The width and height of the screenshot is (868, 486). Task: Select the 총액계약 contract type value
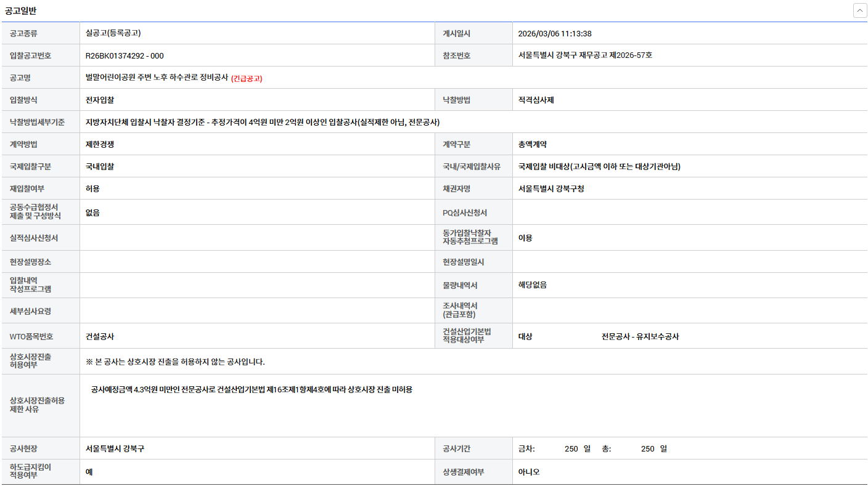pyautogui.click(x=533, y=144)
